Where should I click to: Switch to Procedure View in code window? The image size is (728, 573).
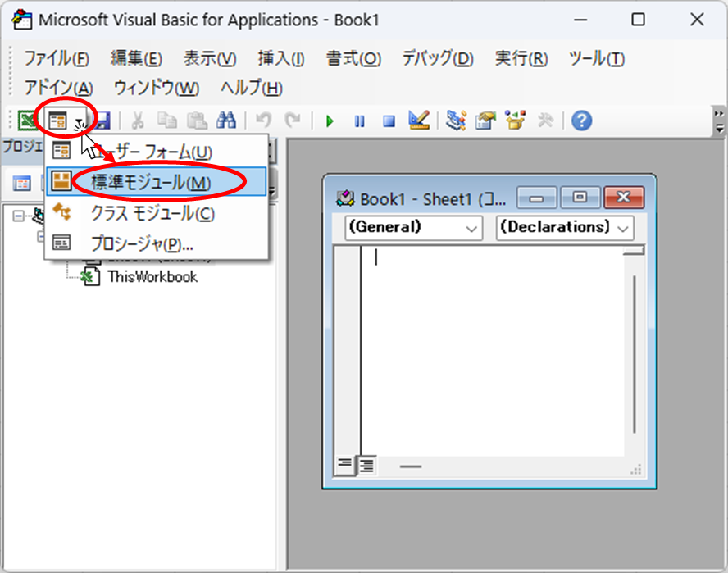tap(344, 464)
